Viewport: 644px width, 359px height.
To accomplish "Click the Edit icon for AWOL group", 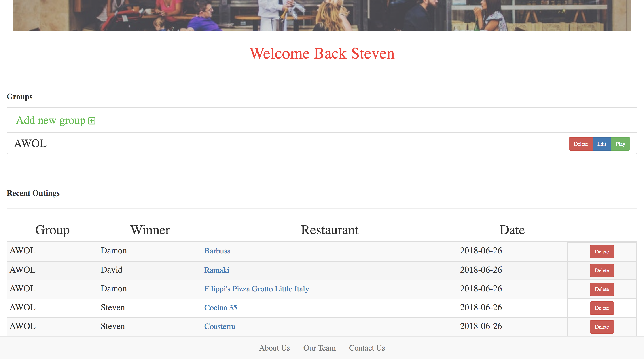I will point(601,144).
